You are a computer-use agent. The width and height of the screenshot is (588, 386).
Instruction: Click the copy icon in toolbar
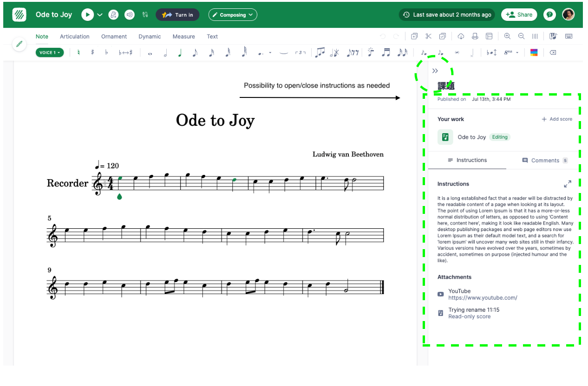coord(414,36)
